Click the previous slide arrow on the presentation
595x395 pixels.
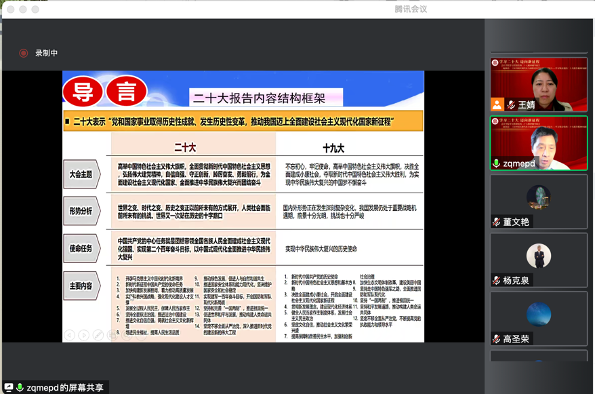(x=69, y=335)
